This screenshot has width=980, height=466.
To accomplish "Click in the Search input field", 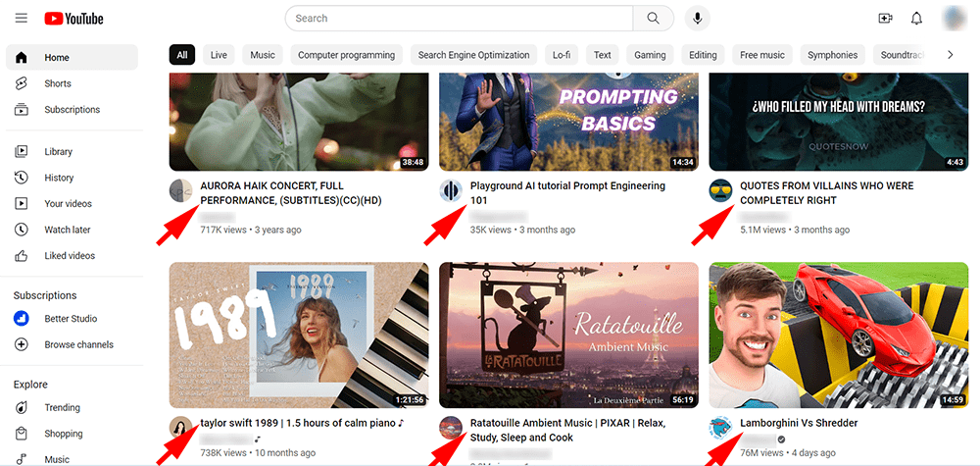I will [x=460, y=18].
